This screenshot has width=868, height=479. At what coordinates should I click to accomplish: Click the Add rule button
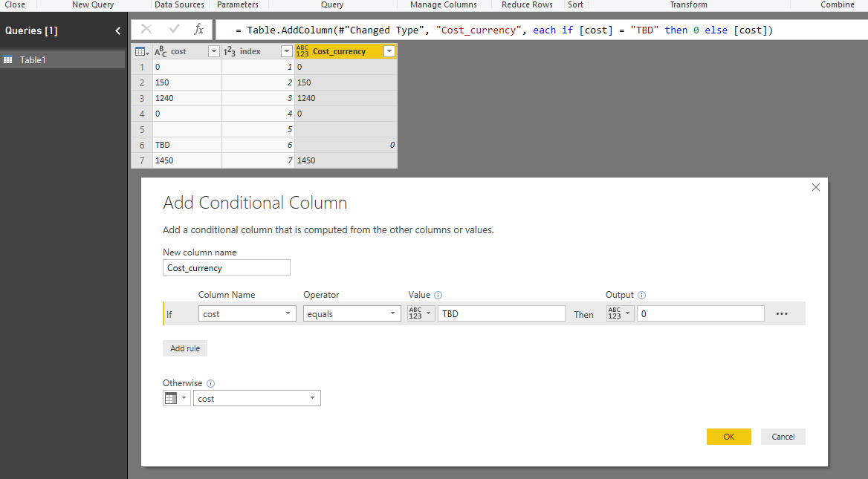pos(185,348)
